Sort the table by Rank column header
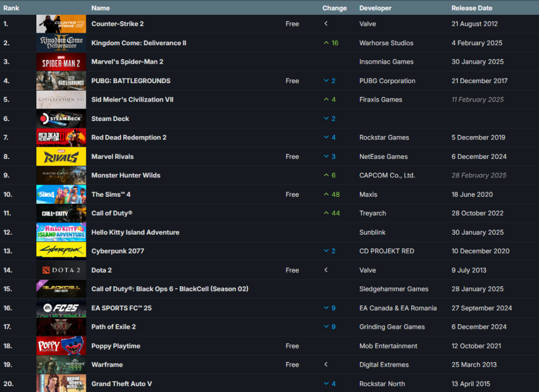This screenshot has width=539, height=392. pyautogui.click(x=12, y=8)
